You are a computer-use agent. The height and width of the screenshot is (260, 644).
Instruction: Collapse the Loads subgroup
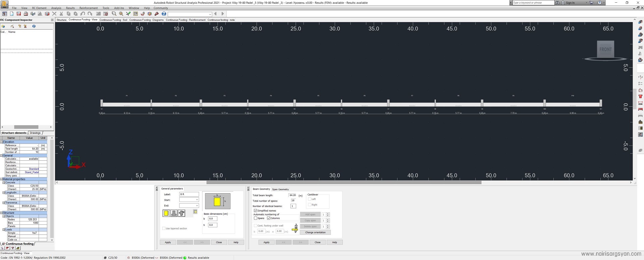tap(4, 229)
